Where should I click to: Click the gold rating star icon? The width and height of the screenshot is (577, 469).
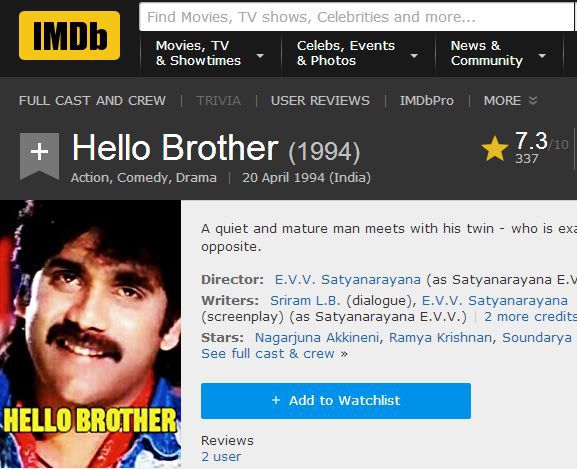495,149
